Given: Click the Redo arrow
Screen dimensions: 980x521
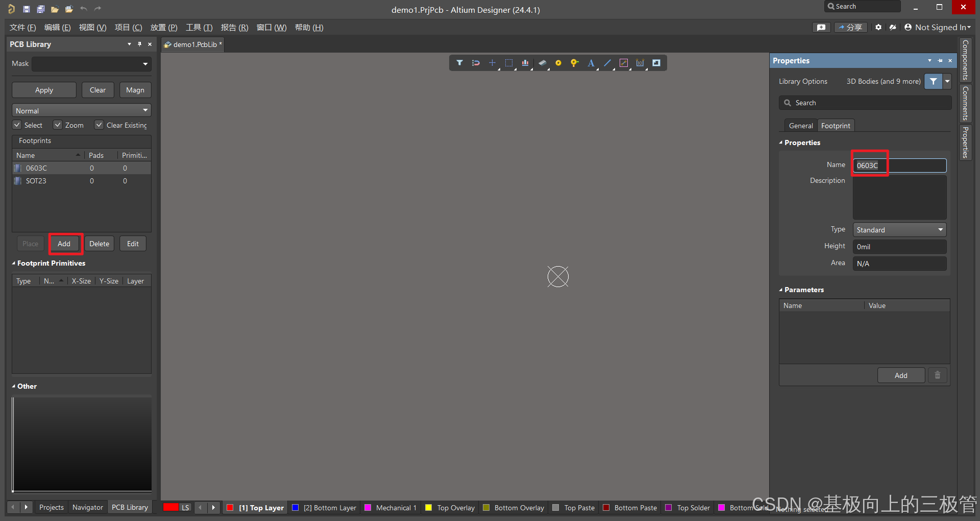Looking at the screenshot, I should pyautogui.click(x=98, y=9).
